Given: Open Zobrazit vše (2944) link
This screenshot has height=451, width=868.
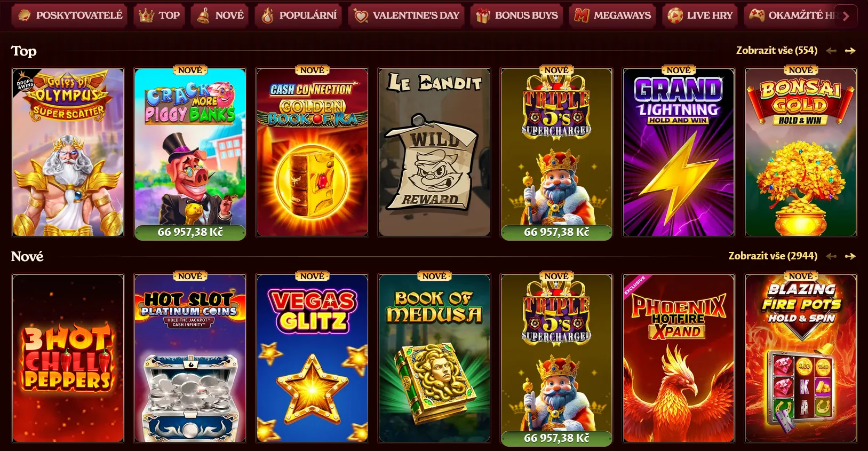Looking at the screenshot, I should click(773, 256).
